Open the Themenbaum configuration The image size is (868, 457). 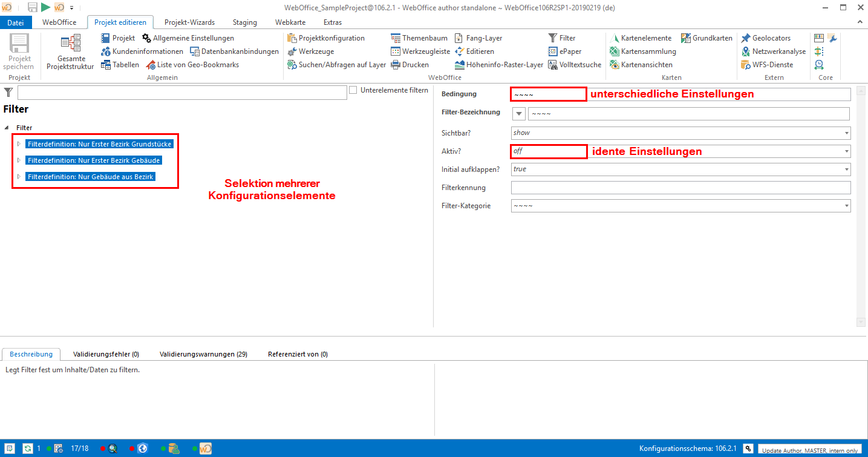[x=419, y=38]
